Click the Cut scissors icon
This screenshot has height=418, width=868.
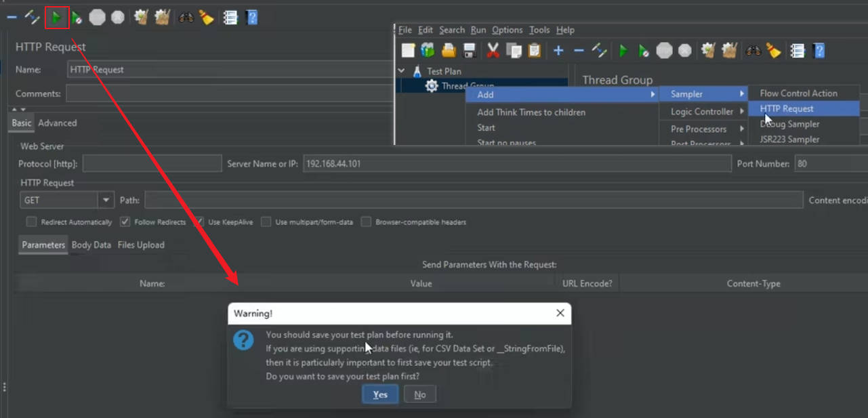(493, 50)
